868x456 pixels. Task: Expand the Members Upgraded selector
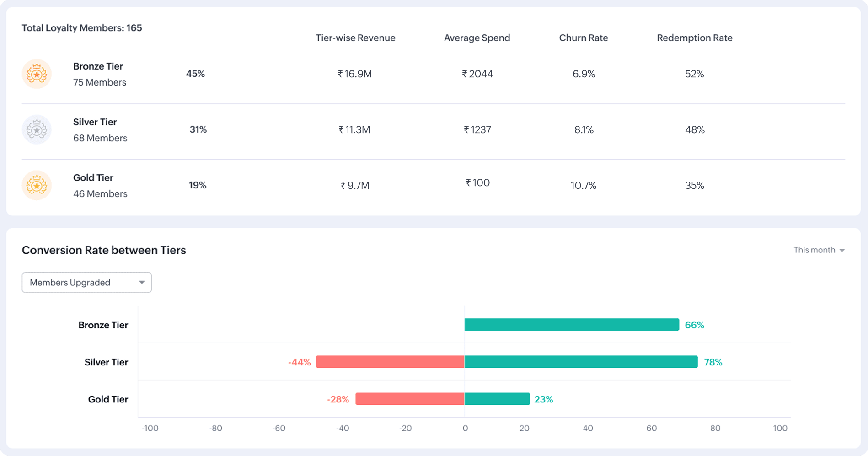(86, 282)
